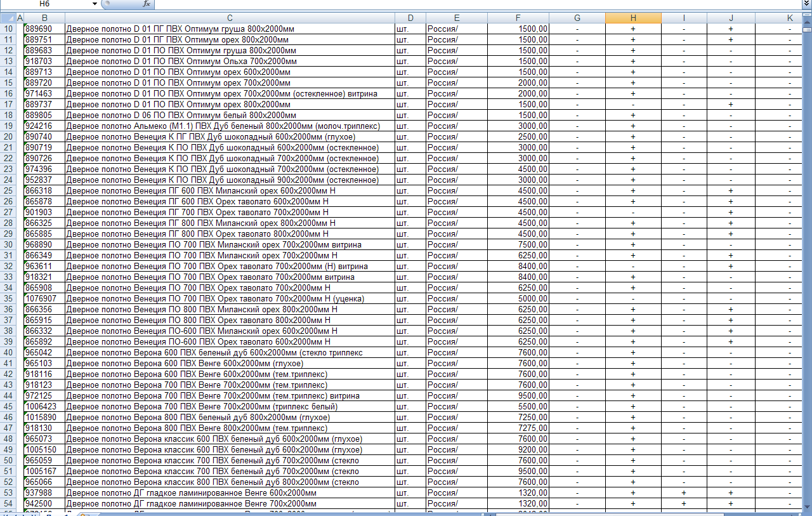Click column H cell in row 35

(633, 298)
